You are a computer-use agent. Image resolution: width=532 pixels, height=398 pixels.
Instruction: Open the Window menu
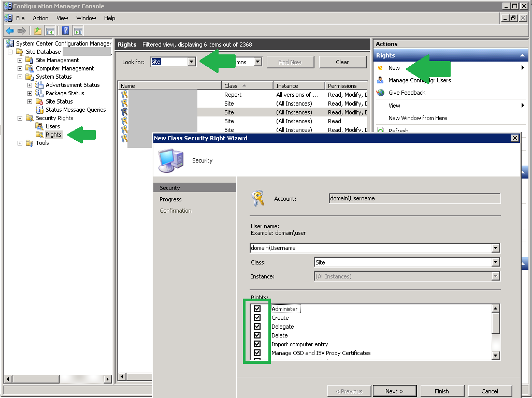[x=86, y=18]
